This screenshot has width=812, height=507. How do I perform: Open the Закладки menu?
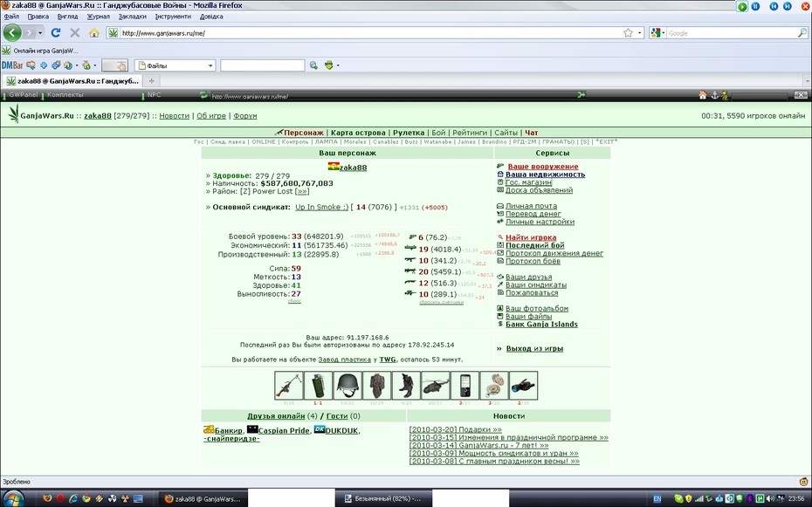pos(132,17)
